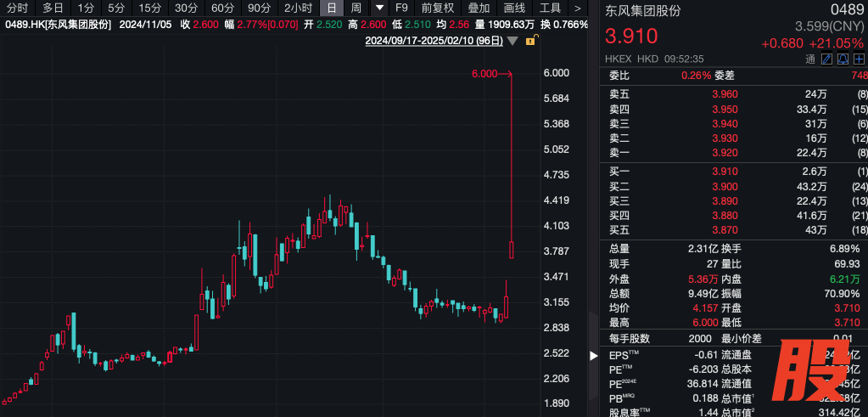Image resolution: width=868 pixels, height=417 pixels.
Task: Click the 3.599(CNY) converted price
Action: (x=829, y=26)
